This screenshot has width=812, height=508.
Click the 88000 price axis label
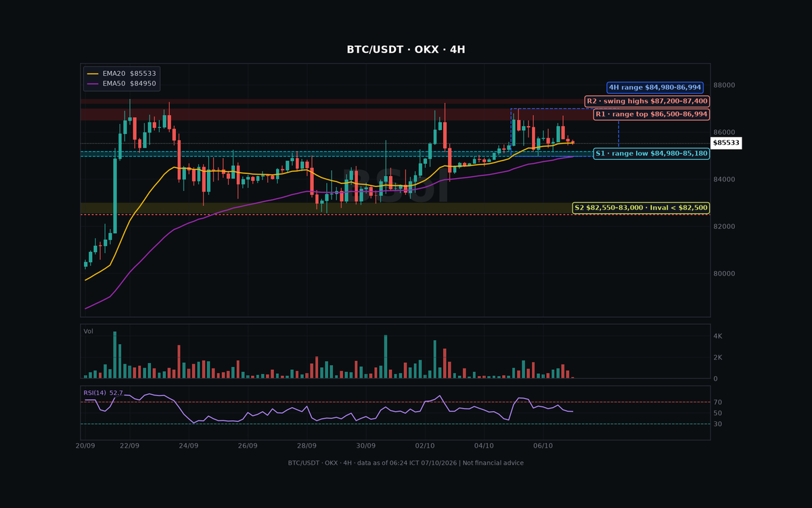pyautogui.click(x=724, y=85)
